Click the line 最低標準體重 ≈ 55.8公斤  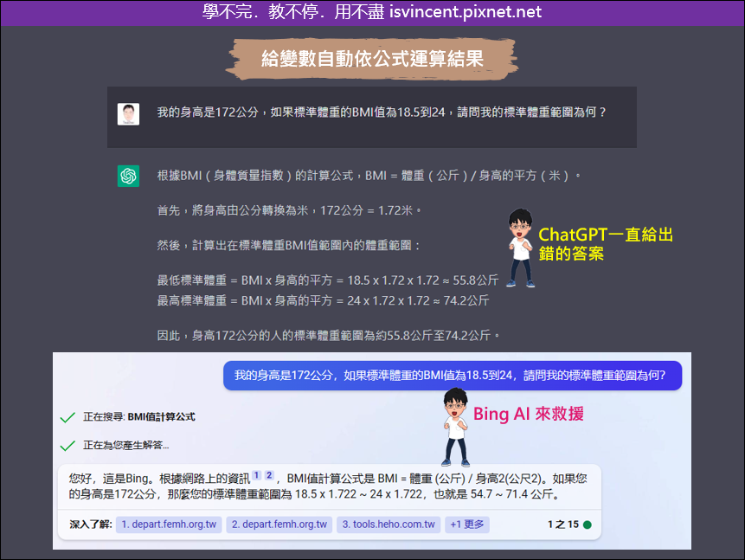pos(328,280)
